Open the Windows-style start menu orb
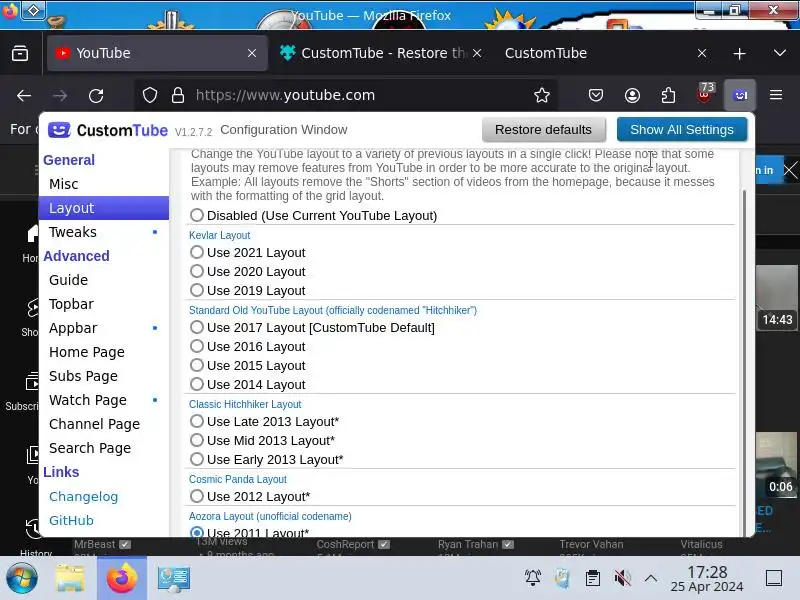Viewport: 800px width, 600px height. pyautogui.click(x=21, y=579)
